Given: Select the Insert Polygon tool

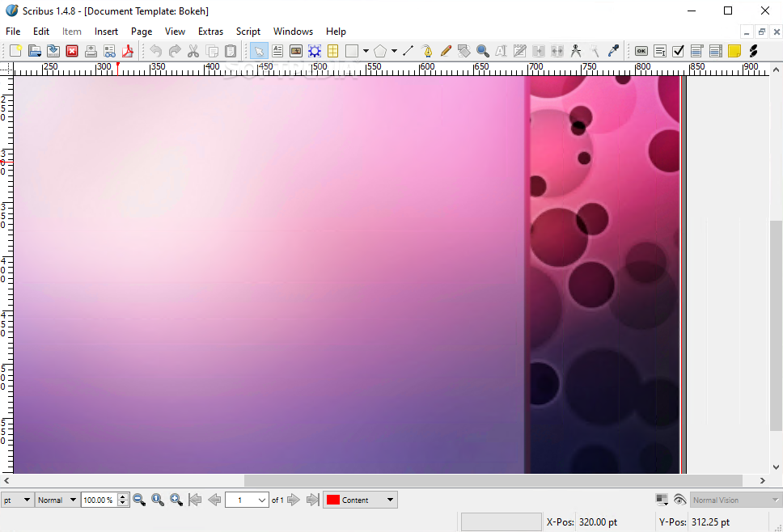Looking at the screenshot, I should tap(380, 51).
